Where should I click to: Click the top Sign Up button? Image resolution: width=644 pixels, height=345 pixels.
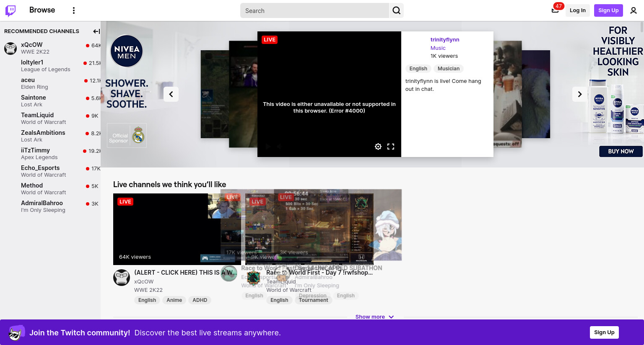(608, 10)
